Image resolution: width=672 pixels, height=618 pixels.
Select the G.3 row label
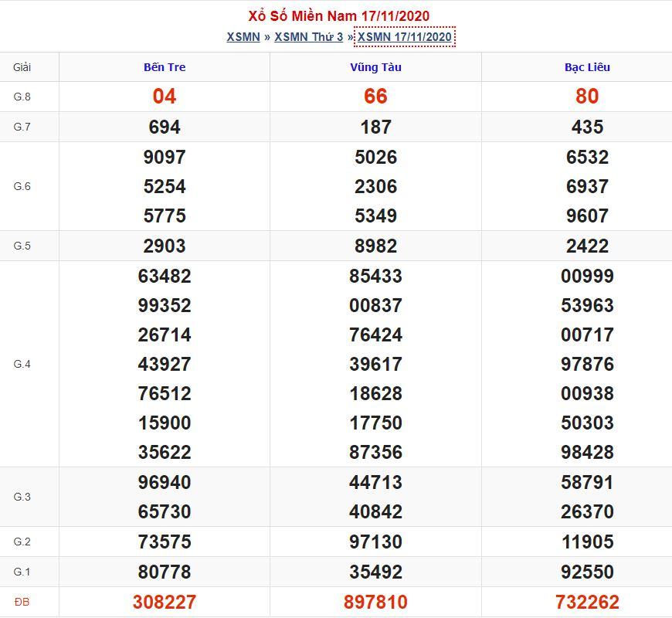tap(22, 497)
